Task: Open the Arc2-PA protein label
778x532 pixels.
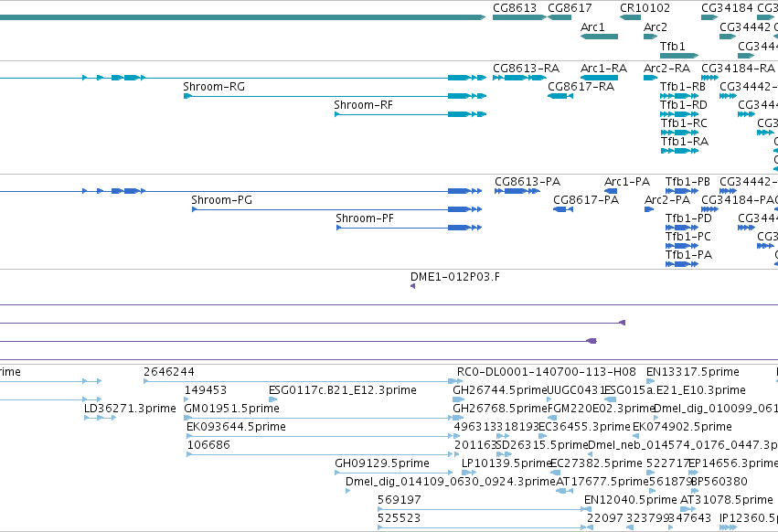Action: pyautogui.click(x=667, y=200)
